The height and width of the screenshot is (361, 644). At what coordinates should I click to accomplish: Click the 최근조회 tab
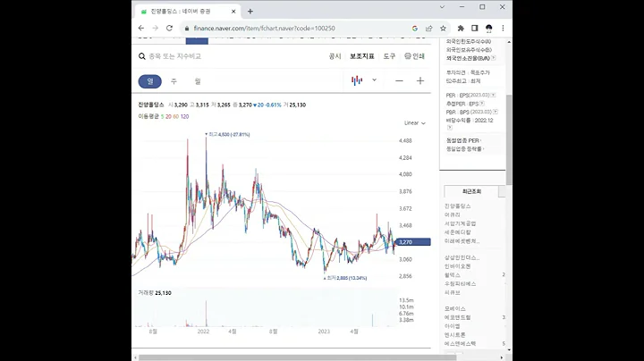coord(471,191)
